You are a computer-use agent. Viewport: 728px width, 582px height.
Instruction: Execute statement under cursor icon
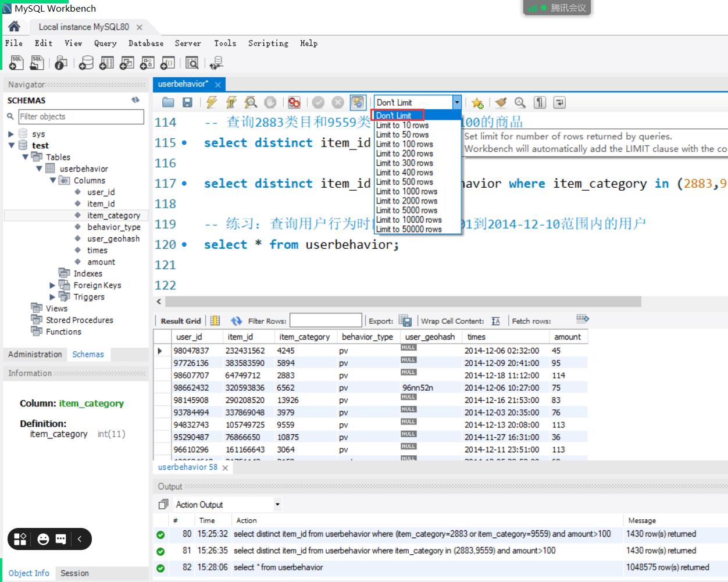click(x=231, y=102)
